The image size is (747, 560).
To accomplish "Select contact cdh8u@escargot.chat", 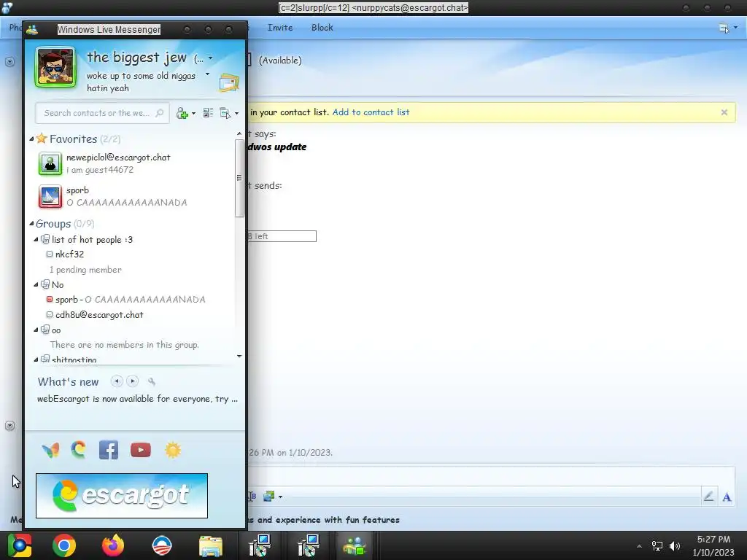I will 99,315.
